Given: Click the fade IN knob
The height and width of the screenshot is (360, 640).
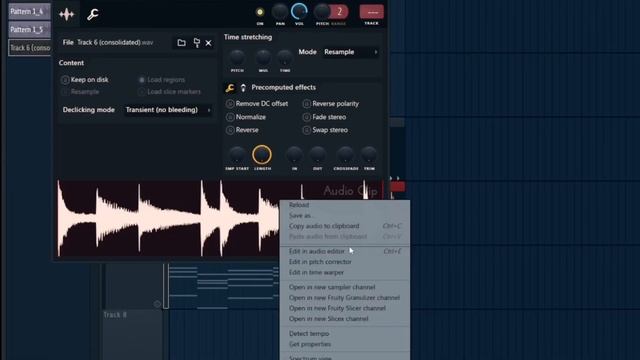Looking at the screenshot, I should 294,155.
